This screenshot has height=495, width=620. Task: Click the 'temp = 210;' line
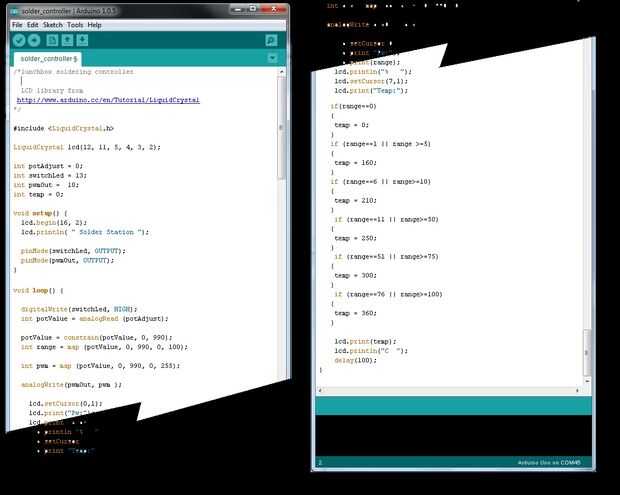[355, 200]
